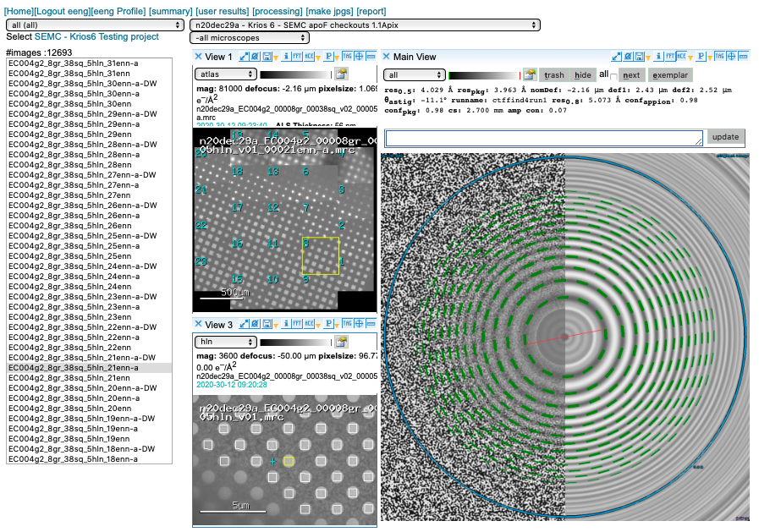The height and width of the screenshot is (532, 759).
Task: Open the [user results] link
Action: (x=223, y=11)
